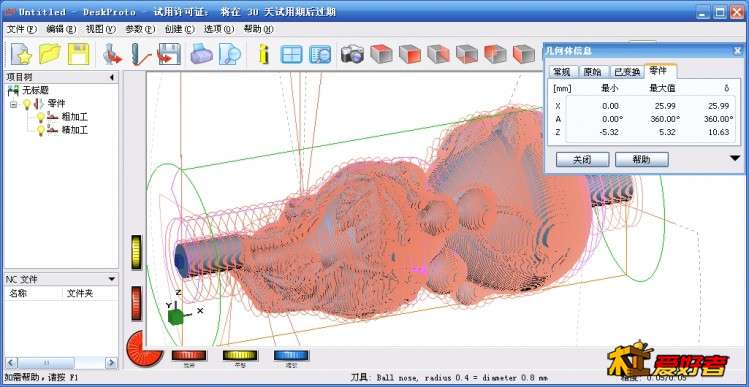Click the blue zoom thumbwheel slider

291,355
